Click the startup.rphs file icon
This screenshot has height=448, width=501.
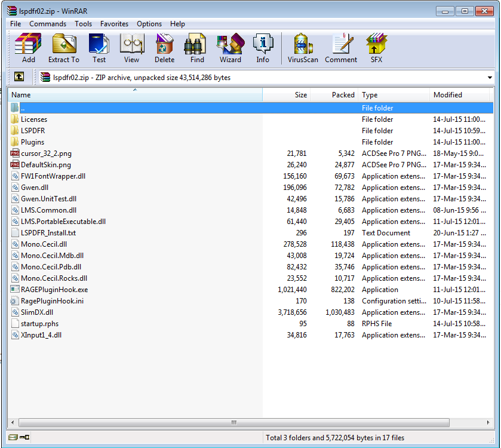15,324
